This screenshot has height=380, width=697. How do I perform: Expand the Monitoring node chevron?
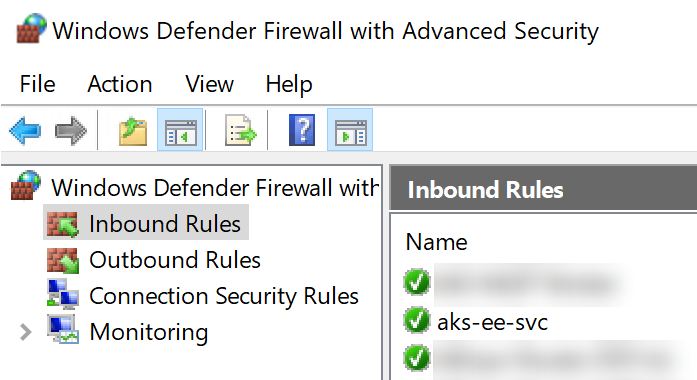pos(26,332)
